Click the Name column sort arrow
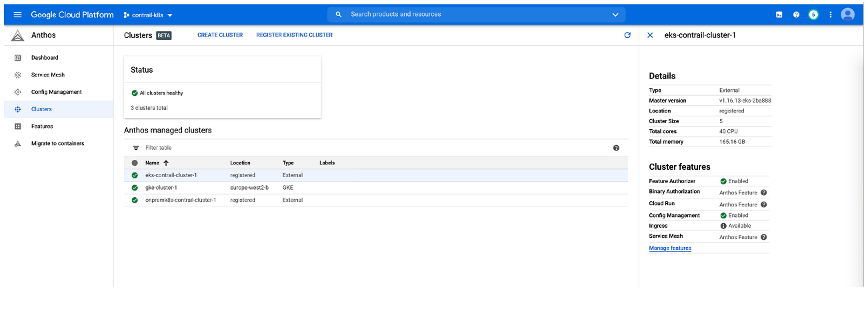Screen dimensions: 868x309 pos(166,162)
